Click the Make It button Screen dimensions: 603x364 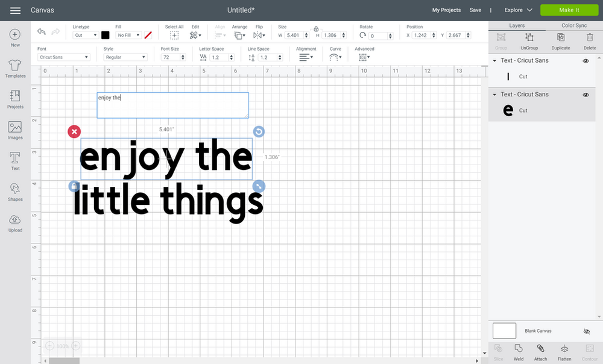click(569, 10)
